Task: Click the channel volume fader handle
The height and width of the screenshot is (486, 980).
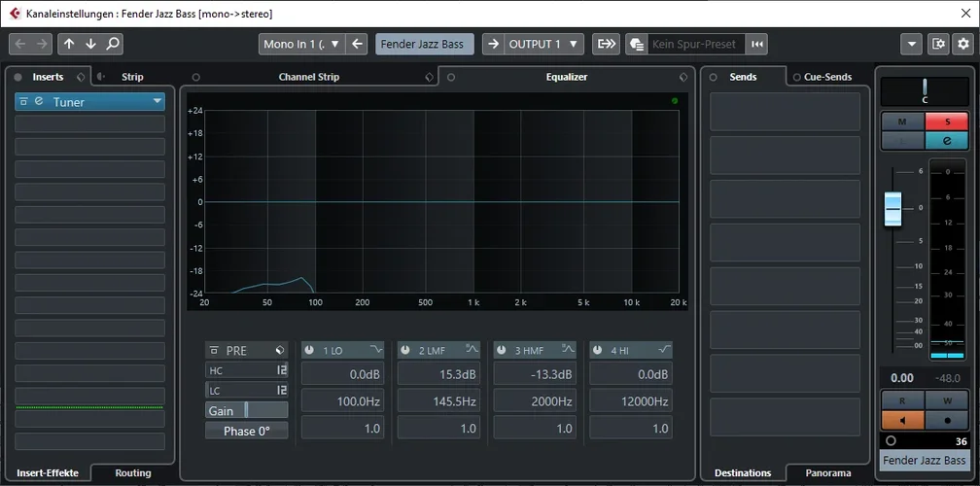Action: pos(892,208)
